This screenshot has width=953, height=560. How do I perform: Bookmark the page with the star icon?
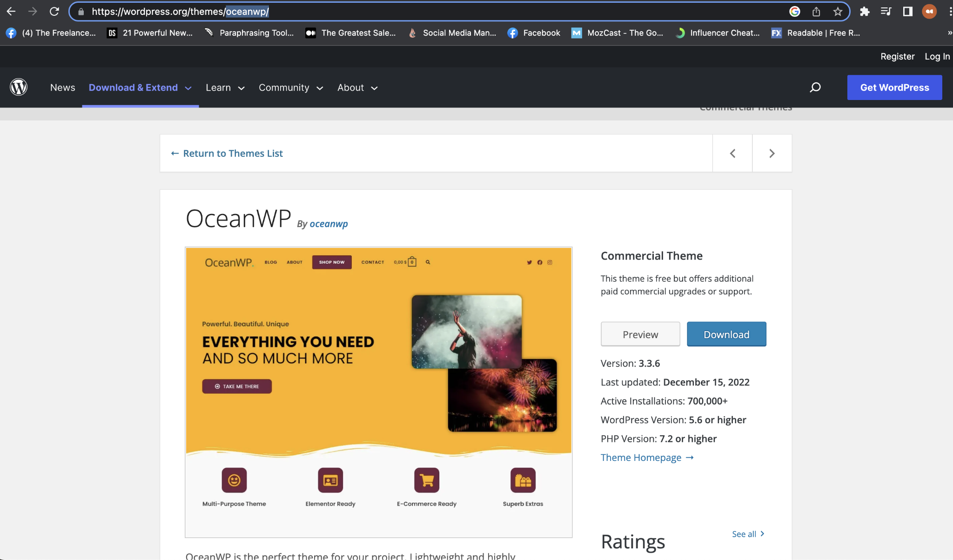(x=838, y=11)
